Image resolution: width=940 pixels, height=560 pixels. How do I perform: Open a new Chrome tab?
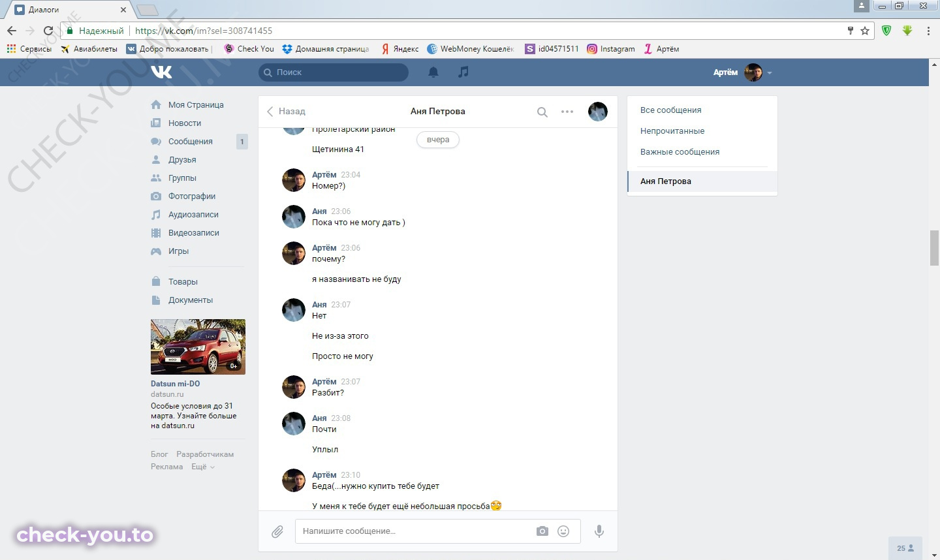148,10
